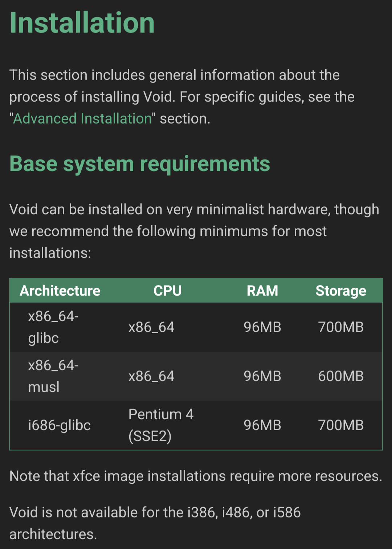Click 96MB RAM in x86_64-musl row

[262, 376]
